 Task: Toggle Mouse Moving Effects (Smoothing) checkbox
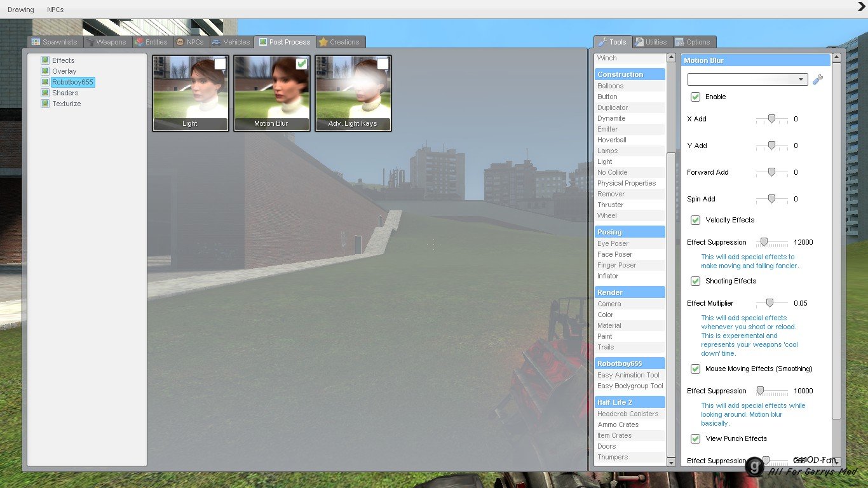tap(695, 369)
